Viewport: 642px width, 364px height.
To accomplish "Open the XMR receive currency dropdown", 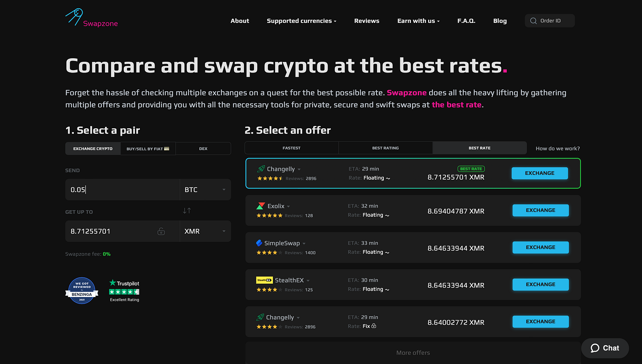I will tap(205, 231).
